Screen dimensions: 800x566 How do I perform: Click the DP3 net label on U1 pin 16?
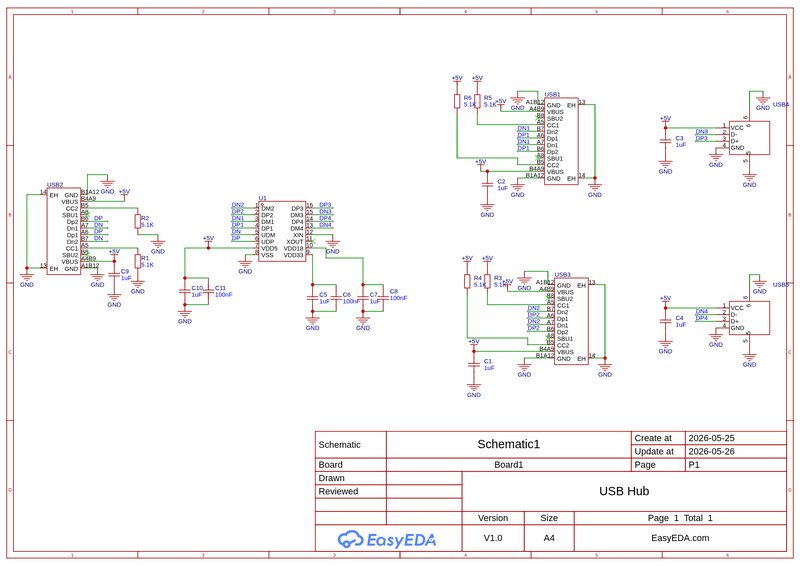325,205
